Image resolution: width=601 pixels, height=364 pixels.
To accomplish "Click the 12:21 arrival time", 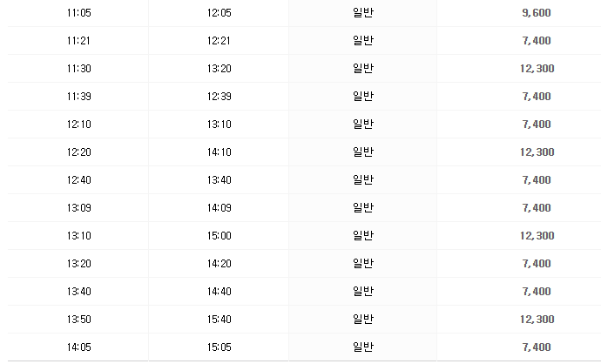I will pyautogui.click(x=219, y=41).
